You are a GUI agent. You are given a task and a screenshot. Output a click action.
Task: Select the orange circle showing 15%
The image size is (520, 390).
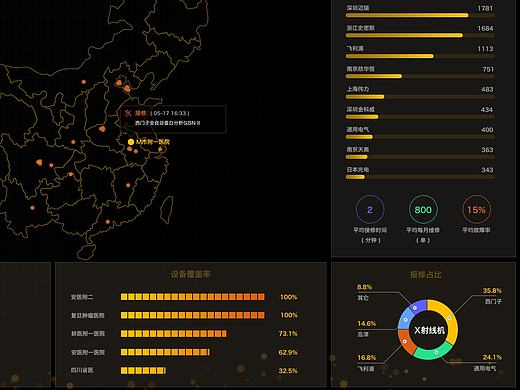click(476, 210)
